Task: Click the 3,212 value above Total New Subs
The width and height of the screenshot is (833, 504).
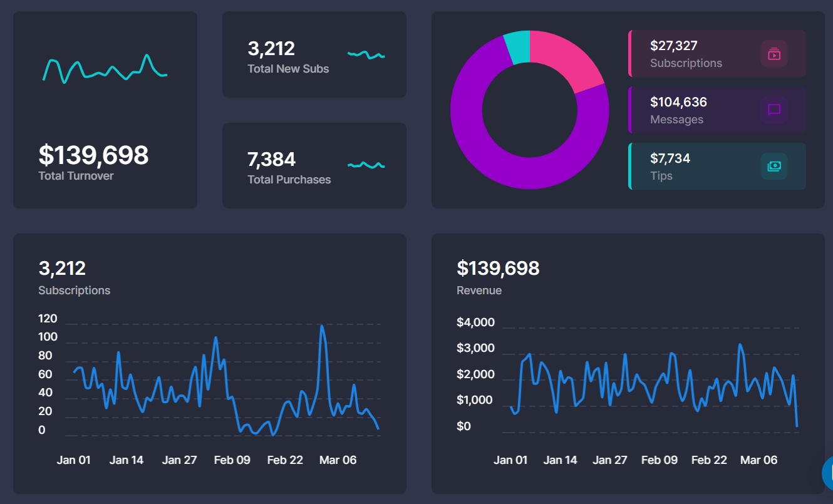Action: [271, 48]
